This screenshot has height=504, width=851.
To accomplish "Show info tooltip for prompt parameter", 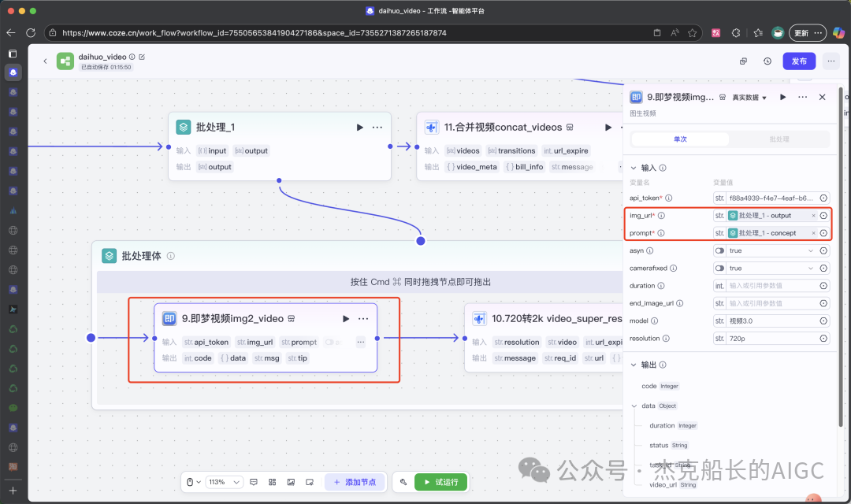I will (x=661, y=233).
